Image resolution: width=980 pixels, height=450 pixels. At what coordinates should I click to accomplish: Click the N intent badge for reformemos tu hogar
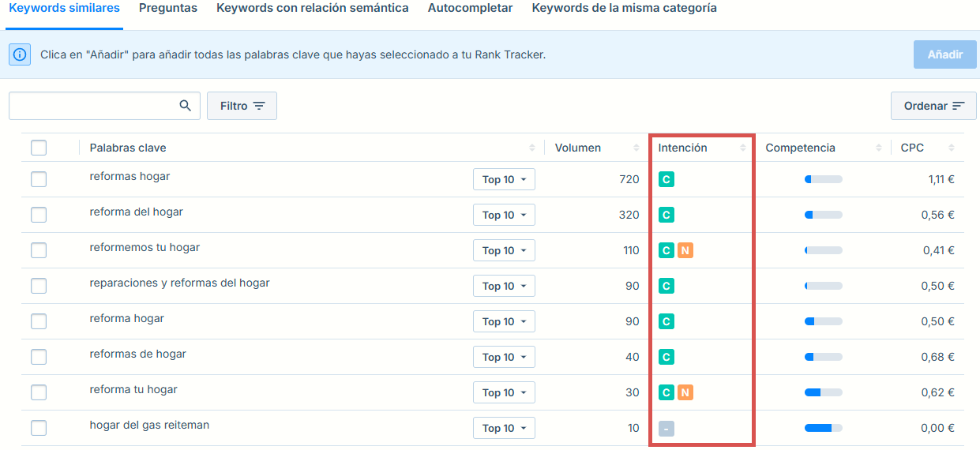(685, 250)
